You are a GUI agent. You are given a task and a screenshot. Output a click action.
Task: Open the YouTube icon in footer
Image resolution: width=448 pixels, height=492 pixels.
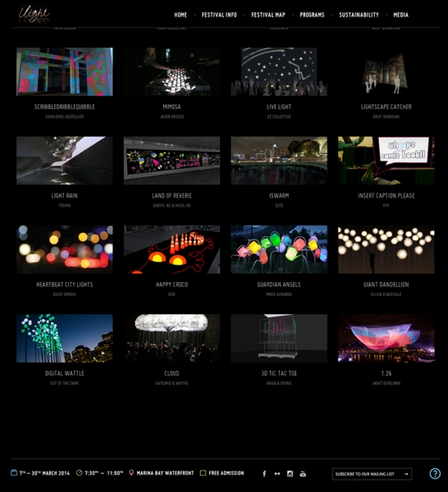[x=303, y=473]
